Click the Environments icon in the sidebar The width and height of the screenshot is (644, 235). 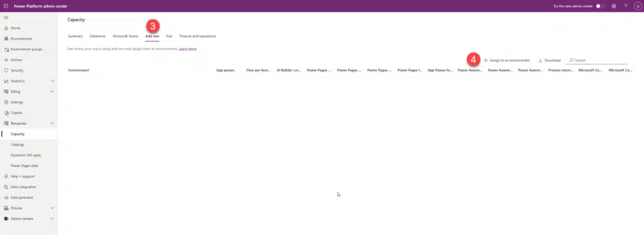6,38
